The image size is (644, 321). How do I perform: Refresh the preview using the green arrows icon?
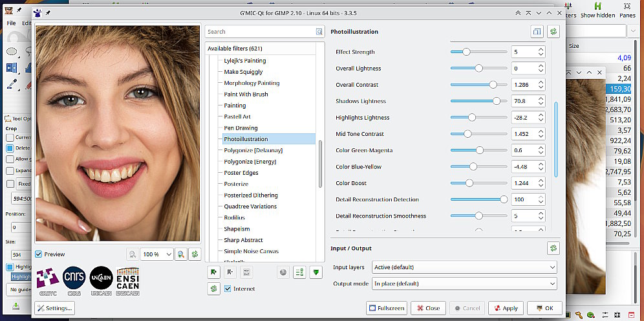click(194, 255)
